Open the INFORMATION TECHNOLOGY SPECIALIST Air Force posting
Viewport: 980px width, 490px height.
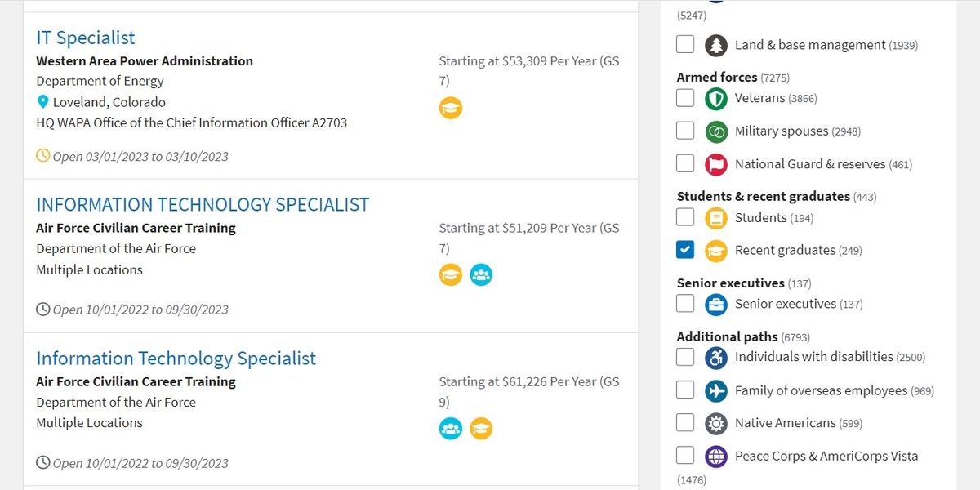pyautogui.click(x=202, y=204)
